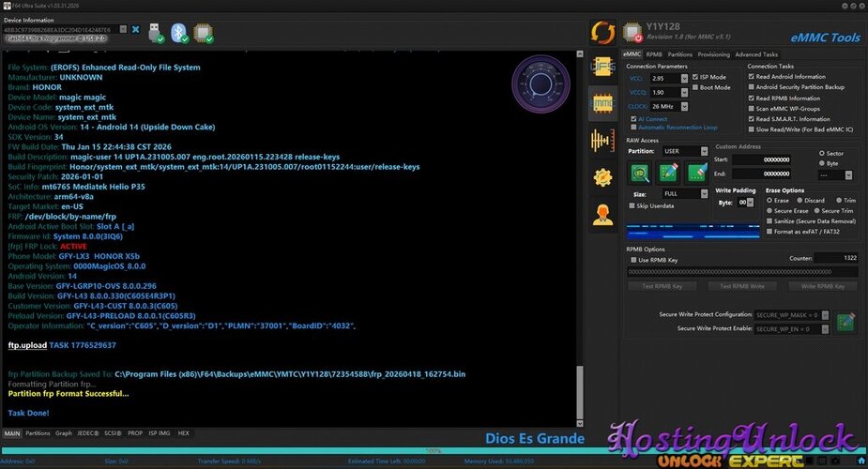Select the Secure Trim option
This screenshot has height=469, width=868.
pyautogui.click(x=816, y=211)
